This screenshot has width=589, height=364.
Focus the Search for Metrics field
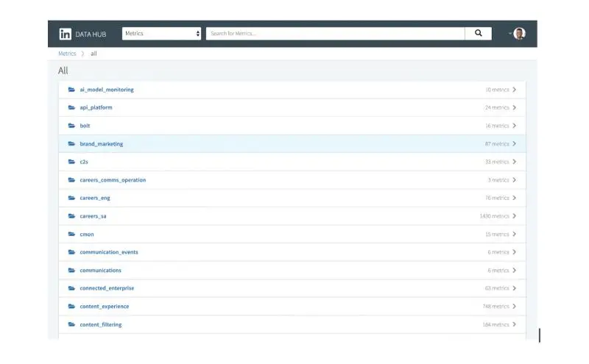[x=336, y=33]
